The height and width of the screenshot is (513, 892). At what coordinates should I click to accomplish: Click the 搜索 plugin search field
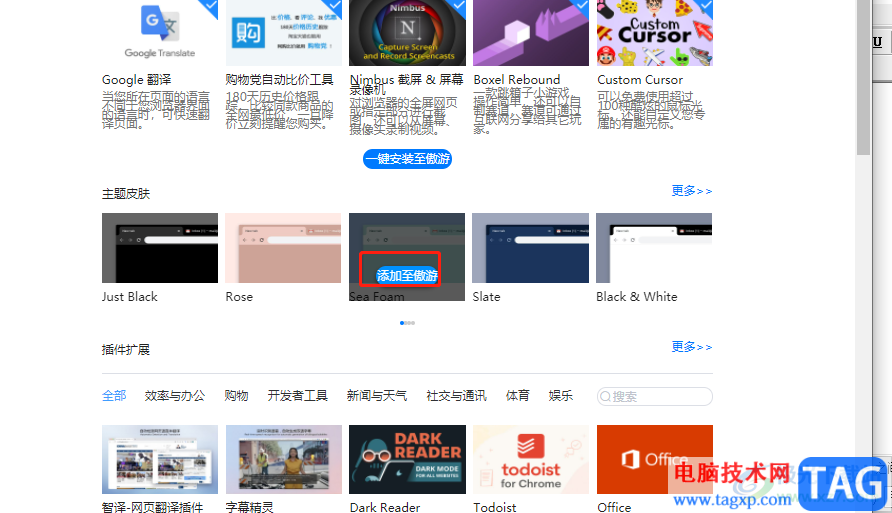pos(655,396)
